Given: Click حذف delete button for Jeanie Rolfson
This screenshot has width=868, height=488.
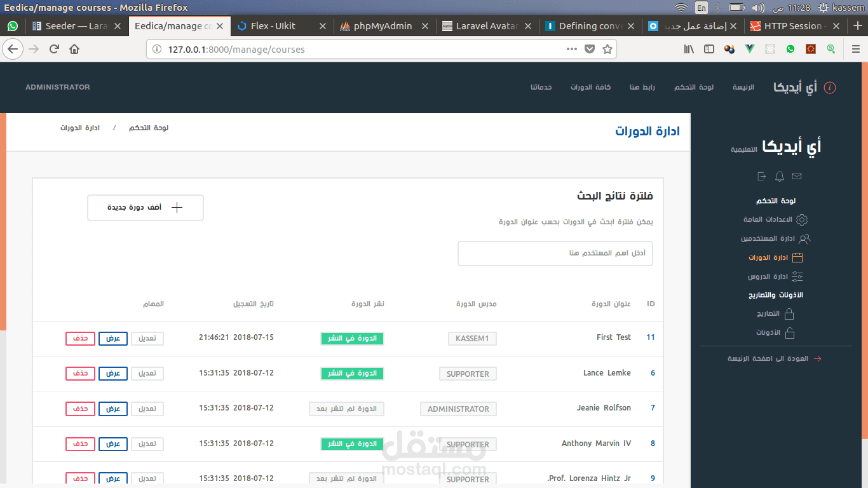Looking at the screenshot, I should pos(80,409).
